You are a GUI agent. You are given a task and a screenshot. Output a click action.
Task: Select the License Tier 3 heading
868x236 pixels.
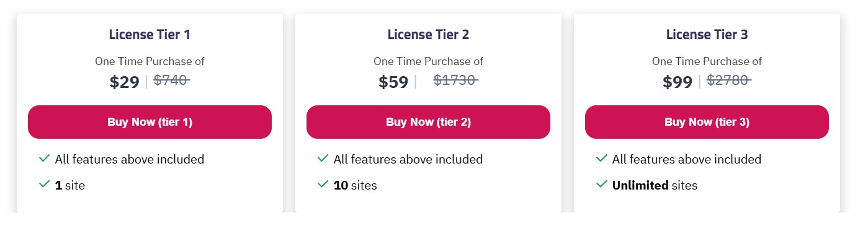coord(707,35)
